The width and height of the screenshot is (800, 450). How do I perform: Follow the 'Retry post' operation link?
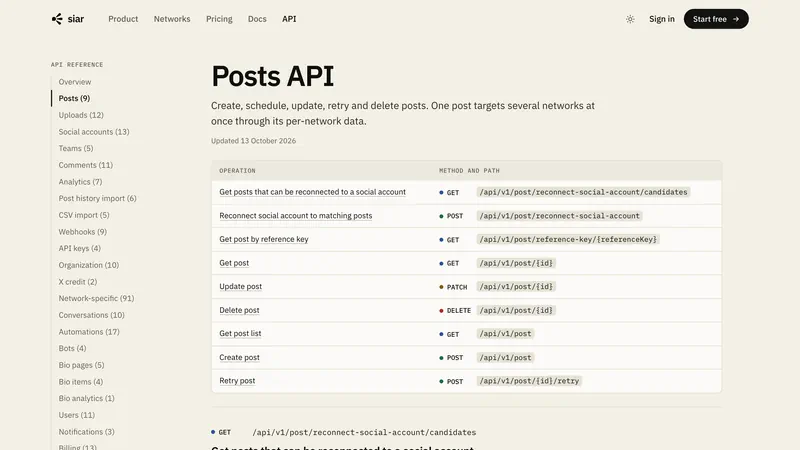coord(237,381)
